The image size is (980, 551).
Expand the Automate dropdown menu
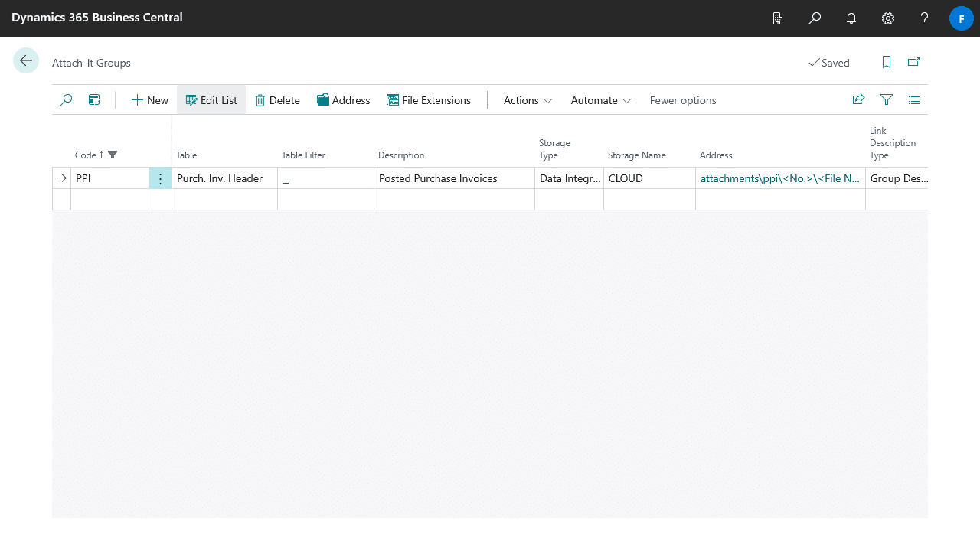tap(601, 100)
